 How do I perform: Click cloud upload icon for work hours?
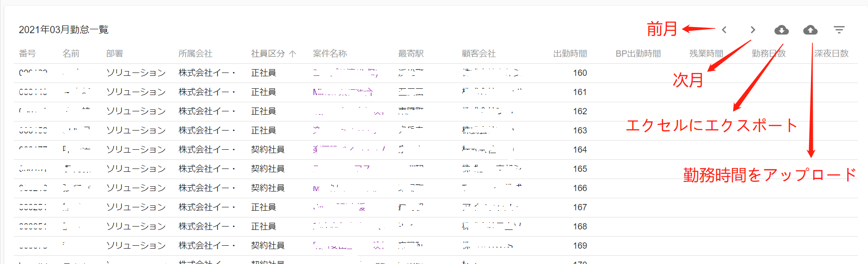(810, 30)
